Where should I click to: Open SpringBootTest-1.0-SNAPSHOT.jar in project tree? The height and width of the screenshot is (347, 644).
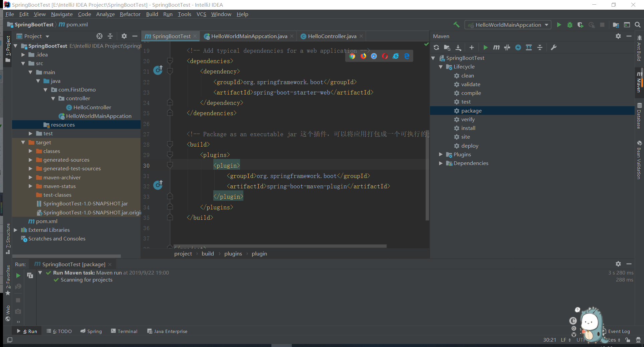click(85, 204)
